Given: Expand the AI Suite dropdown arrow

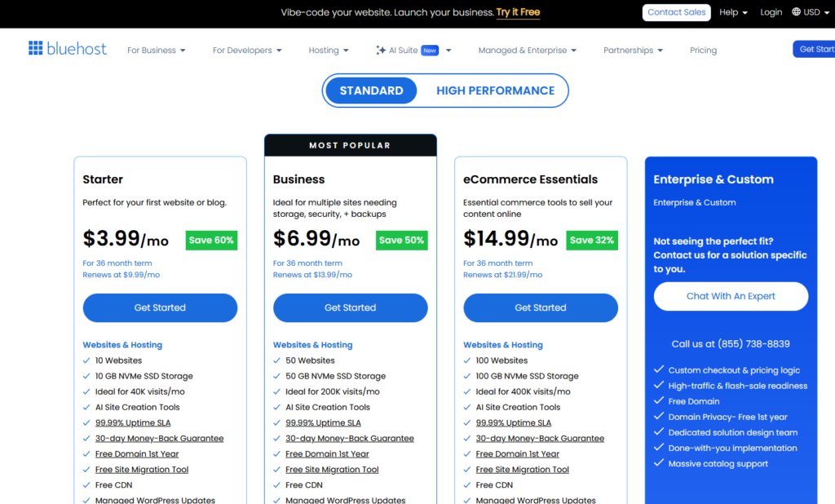Looking at the screenshot, I should tap(448, 50).
